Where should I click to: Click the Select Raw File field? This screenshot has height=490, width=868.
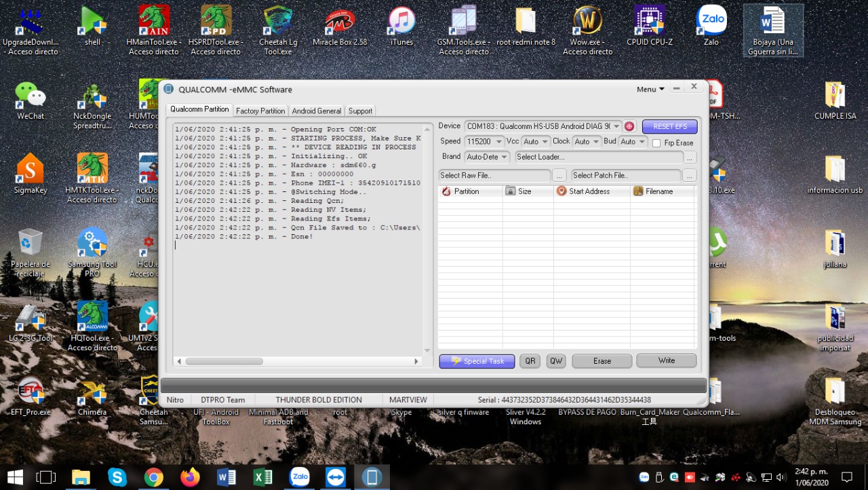point(495,175)
